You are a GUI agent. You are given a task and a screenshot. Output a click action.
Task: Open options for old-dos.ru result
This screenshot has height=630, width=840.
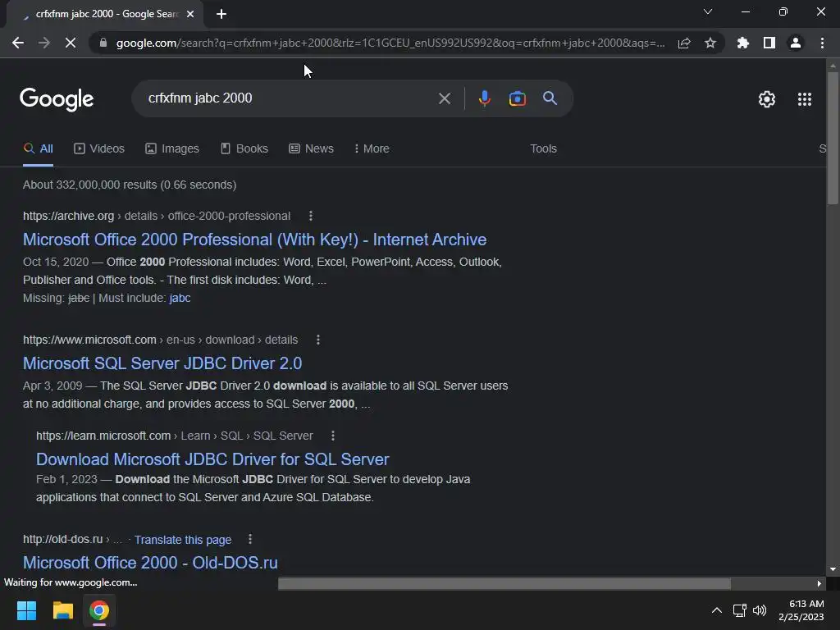250,539
